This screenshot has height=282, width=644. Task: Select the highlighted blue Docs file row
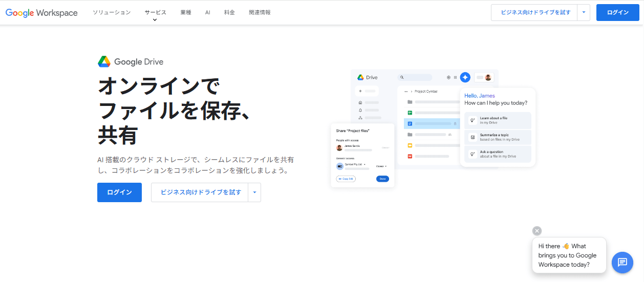coord(431,123)
